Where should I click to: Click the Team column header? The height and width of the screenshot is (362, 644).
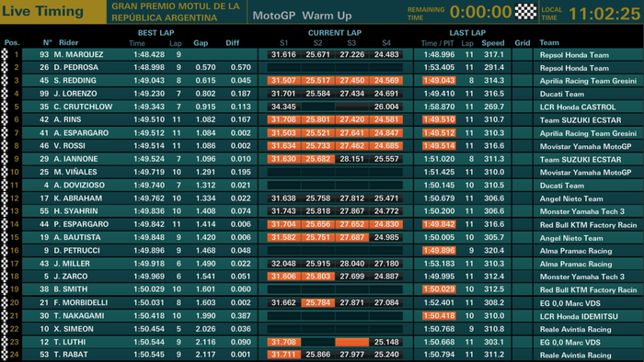coord(549,42)
